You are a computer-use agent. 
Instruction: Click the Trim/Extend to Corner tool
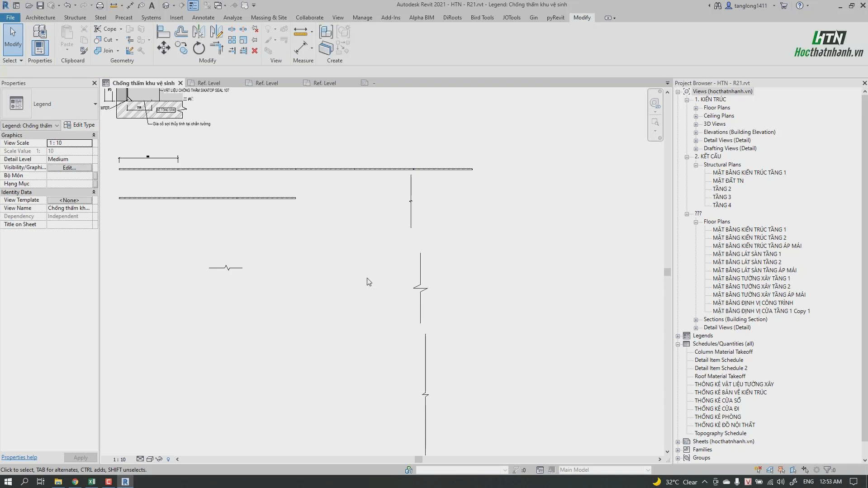click(x=217, y=48)
